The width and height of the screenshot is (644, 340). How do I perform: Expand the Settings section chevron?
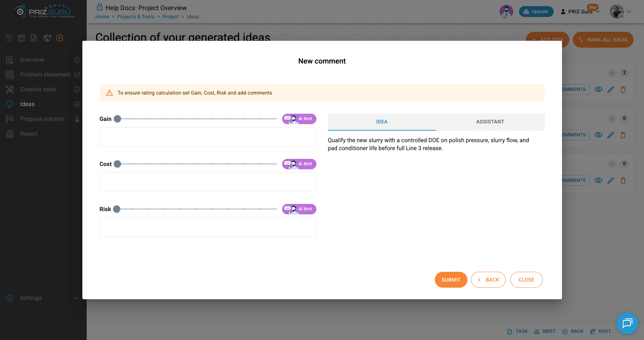tap(76, 298)
